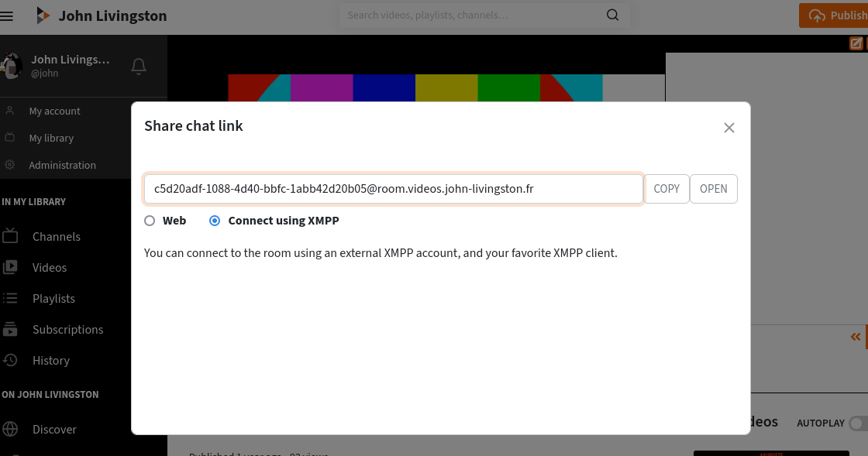Viewport: 868px width, 456px height.
Task: Toggle the Autoplay switch
Action: 857,423
